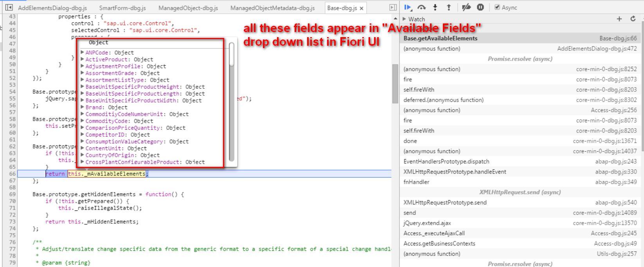The image size is (644, 267).
Task: Switch to the ManagedObject-dbg.js tab
Action: [188, 8]
